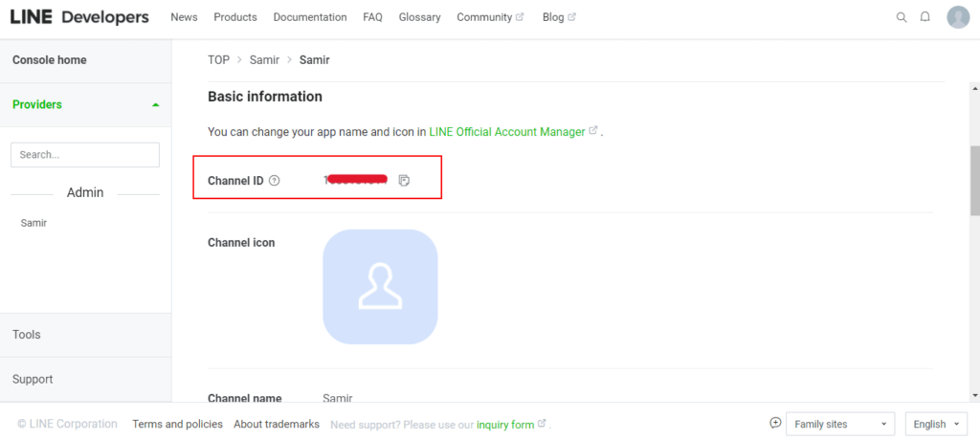Open the Glossary menu item
The width and height of the screenshot is (980, 440).
click(x=419, y=17)
